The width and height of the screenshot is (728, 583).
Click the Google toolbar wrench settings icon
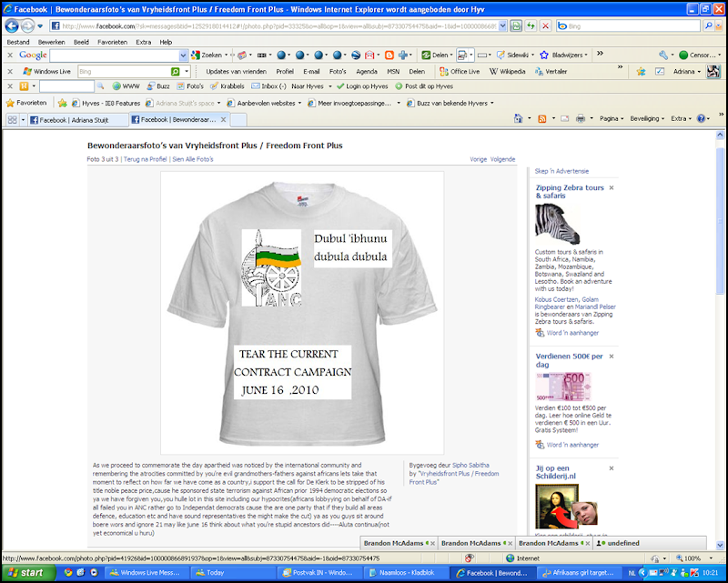click(663, 55)
